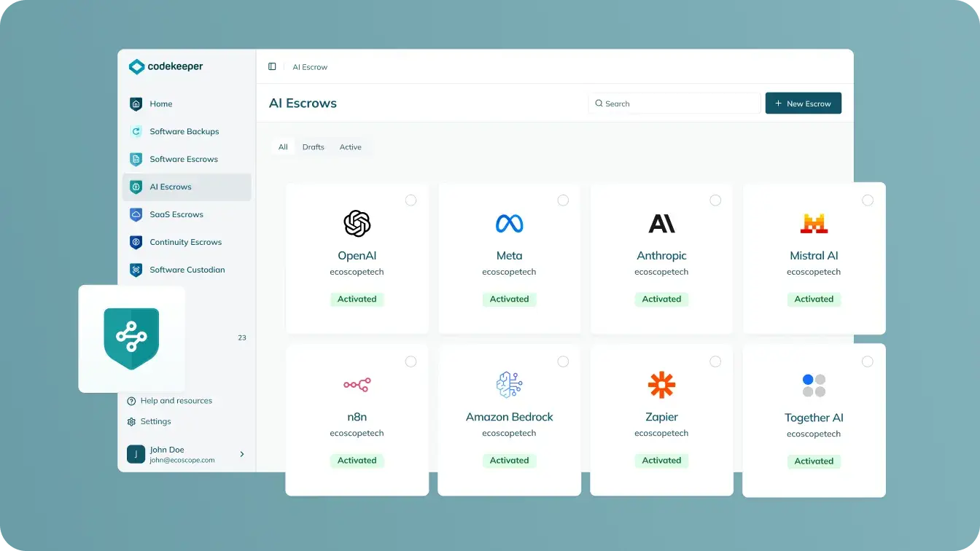Image resolution: width=980 pixels, height=551 pixels.
Task: Click the Meta logo on its escrow card
Action: click(509, 223)
